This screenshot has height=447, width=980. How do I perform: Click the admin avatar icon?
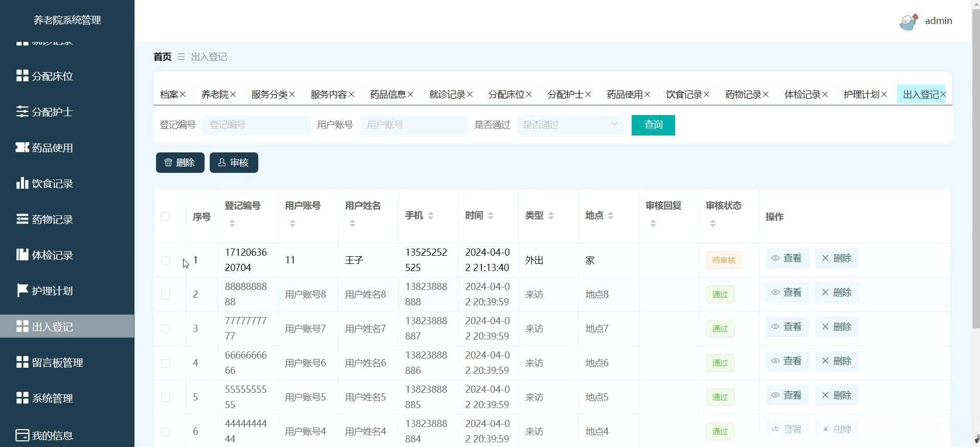(x=908, y=21)
